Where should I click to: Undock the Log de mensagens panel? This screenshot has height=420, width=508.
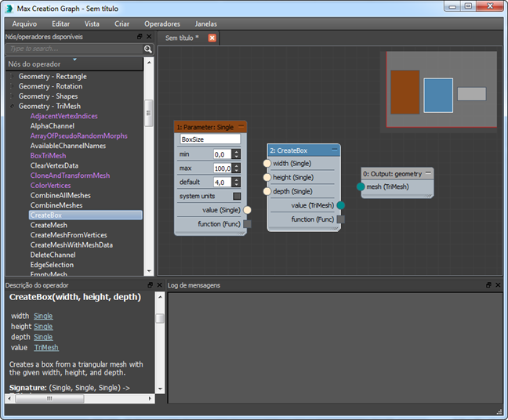tap(488, 285)
